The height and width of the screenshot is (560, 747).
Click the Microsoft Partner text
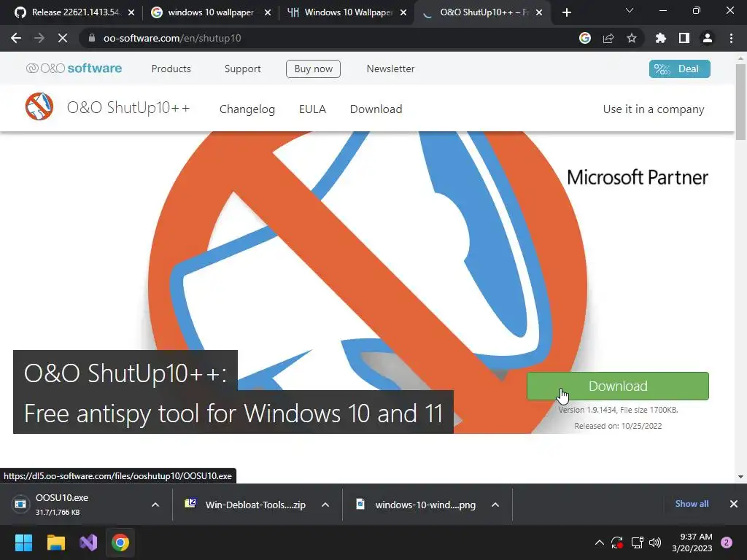tap(638, 177)
